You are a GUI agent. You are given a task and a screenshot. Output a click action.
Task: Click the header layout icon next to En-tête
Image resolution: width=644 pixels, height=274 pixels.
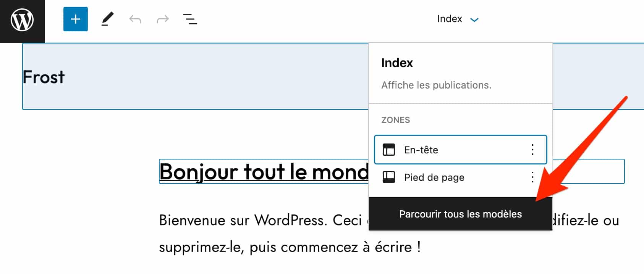pos(389,150)
